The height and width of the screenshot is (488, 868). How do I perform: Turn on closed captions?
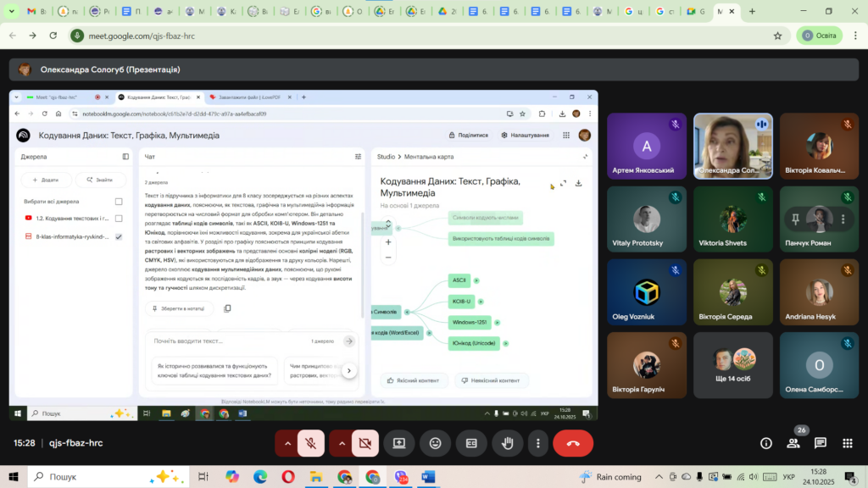click(471, 443)
